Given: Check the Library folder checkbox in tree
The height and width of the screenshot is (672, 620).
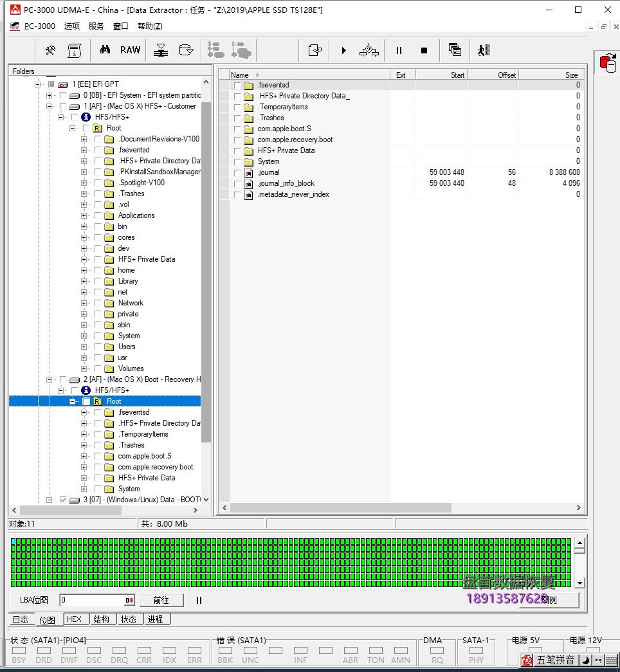Looking at the screenshot, I should tap(98, 281).
